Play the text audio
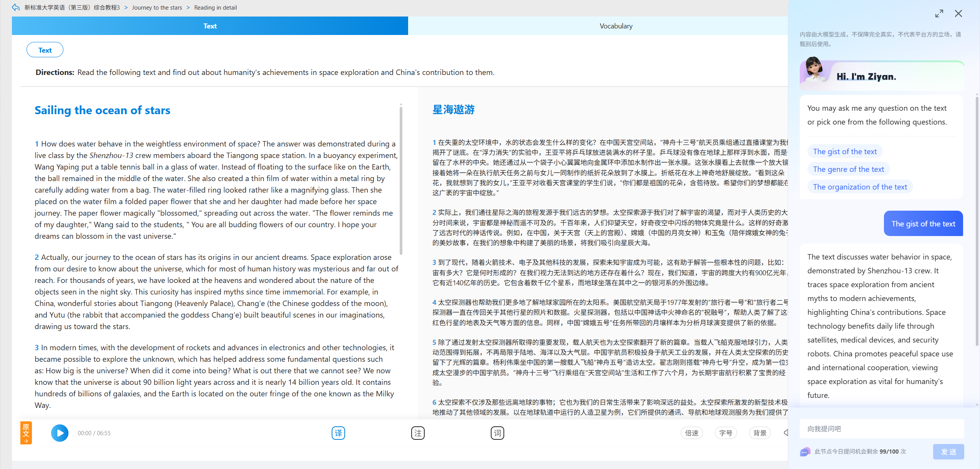 coord(60,433)
